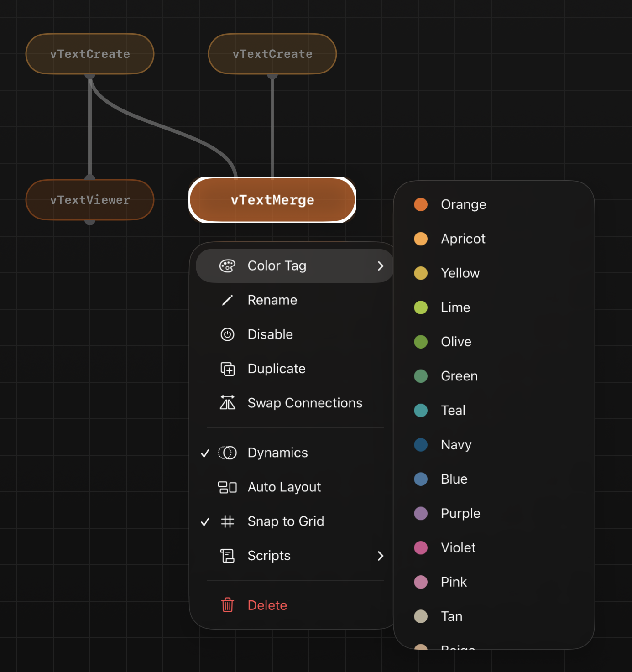Pick the Pink color swatch
The image size is (632, 672).
[421, 582]
